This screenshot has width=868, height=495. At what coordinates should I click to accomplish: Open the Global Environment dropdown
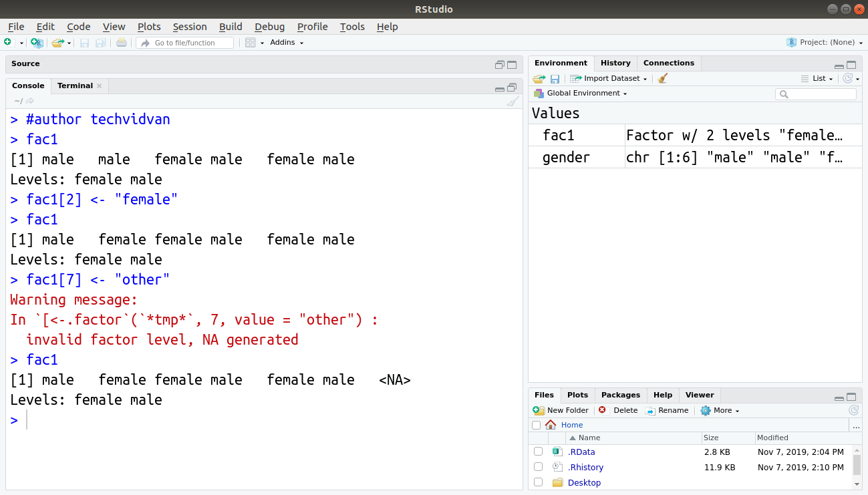tap(581, 93)
